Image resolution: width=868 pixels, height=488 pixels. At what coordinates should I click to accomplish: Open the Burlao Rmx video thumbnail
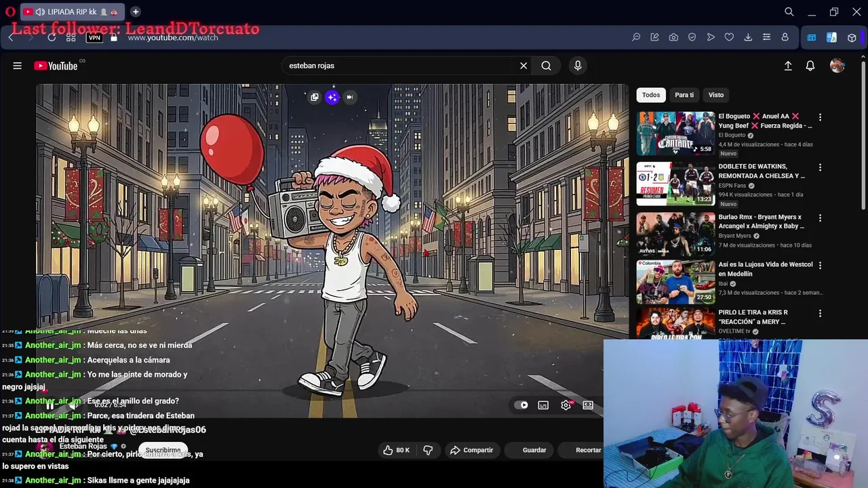[675, 235]
